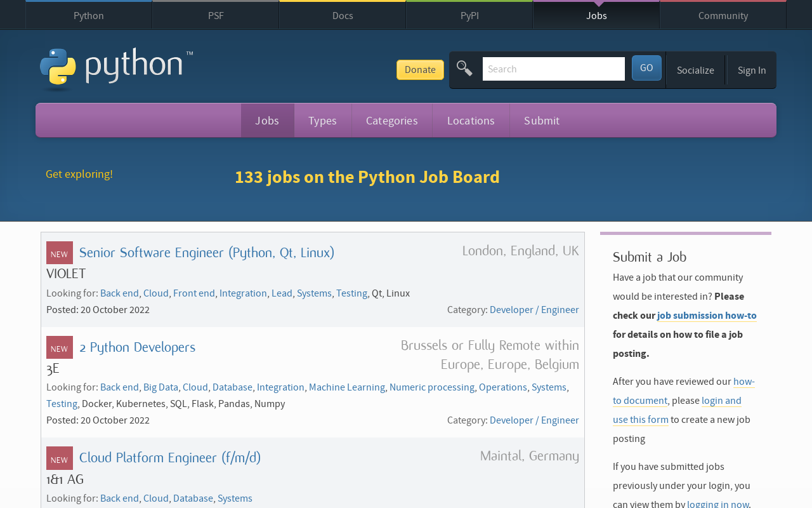
Task: Click Operations tag in 3E listing
Action: click(503, 387)
